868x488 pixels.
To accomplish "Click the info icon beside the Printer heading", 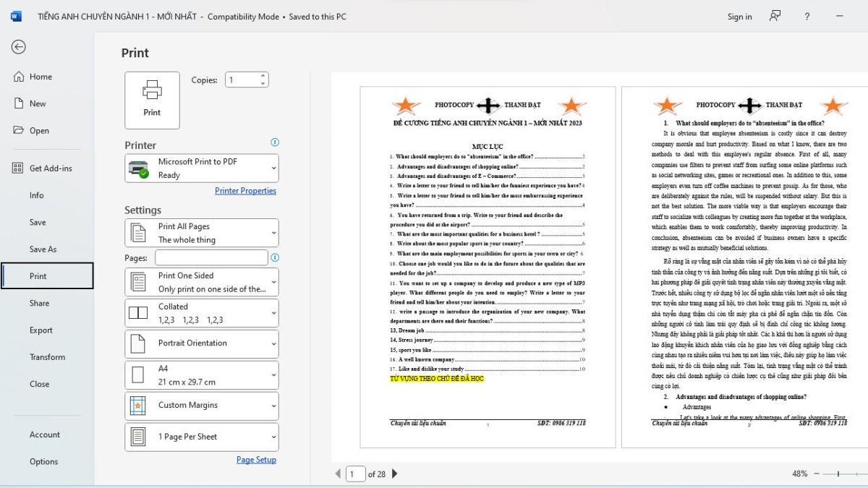I will point(275,142).
